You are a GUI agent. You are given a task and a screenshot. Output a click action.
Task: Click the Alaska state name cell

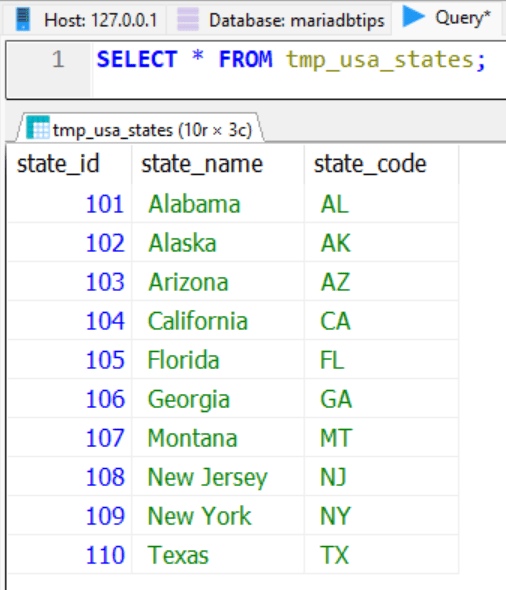tap(218, 243)
